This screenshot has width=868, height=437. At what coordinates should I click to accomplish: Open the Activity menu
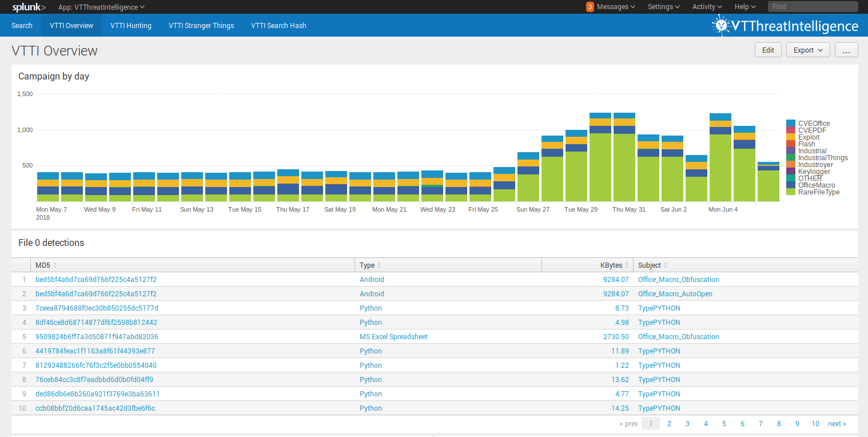pyautogui.click(x=707, y=7)
